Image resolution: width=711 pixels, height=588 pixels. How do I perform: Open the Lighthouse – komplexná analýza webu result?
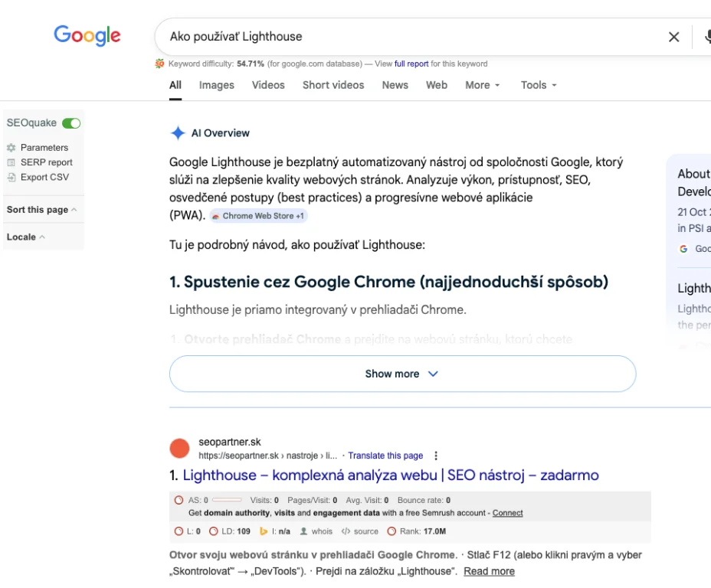pyautogui.click(x=391, y=475)
